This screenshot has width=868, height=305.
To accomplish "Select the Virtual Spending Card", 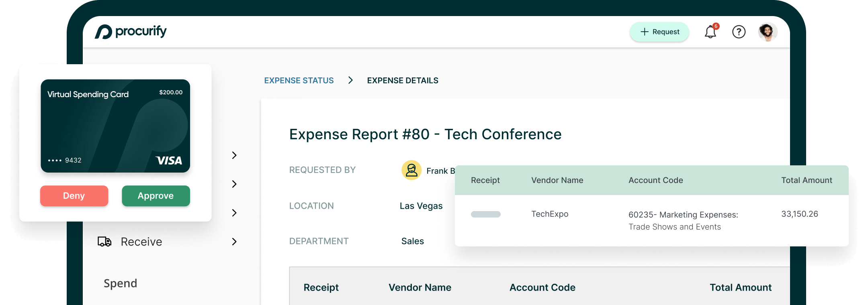I will pyautogui.click(x=115, y=126).
